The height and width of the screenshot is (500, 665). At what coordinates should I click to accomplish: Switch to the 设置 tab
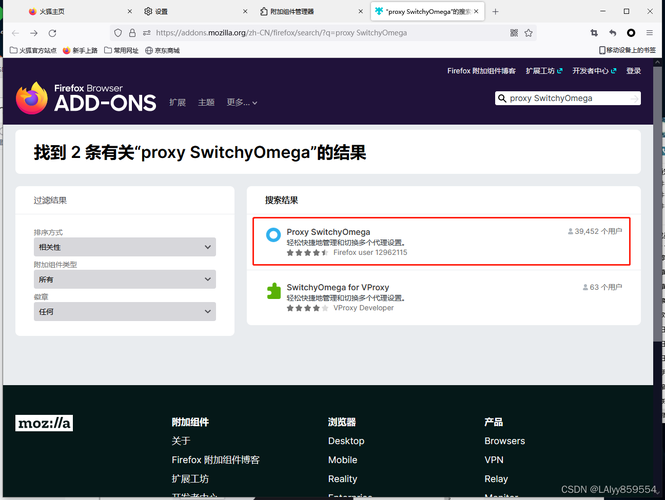tap(193, 11)
